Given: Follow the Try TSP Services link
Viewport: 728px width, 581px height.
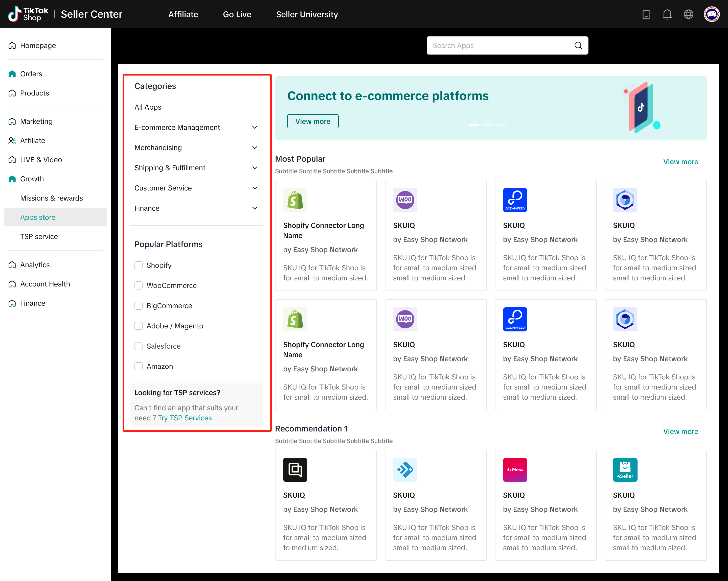Looking at the screenshot, I should point(185,418).
